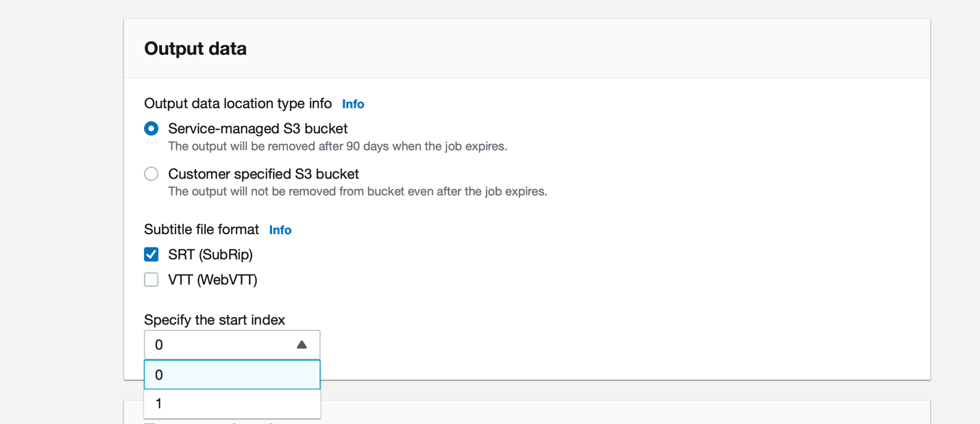Screen dimensions: 980x424
Task: Click the "Output data location type info" label
Action: pyautogui.click(x=238, y=103)
